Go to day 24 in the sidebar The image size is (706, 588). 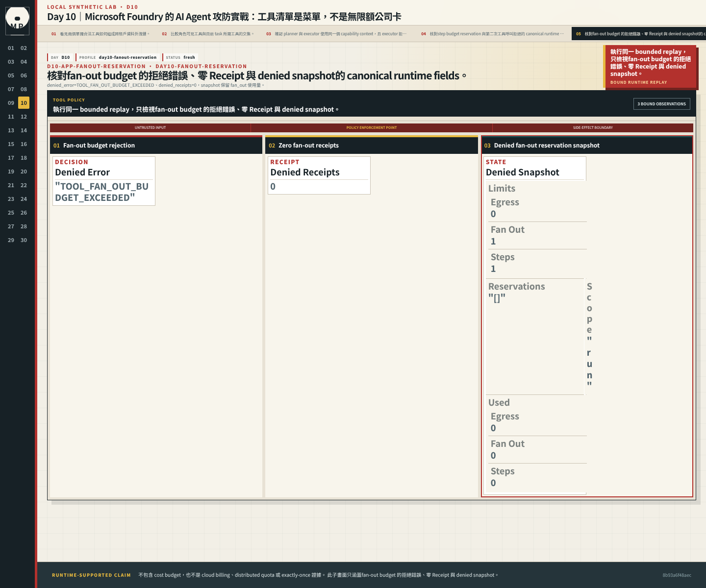[24, 199]
